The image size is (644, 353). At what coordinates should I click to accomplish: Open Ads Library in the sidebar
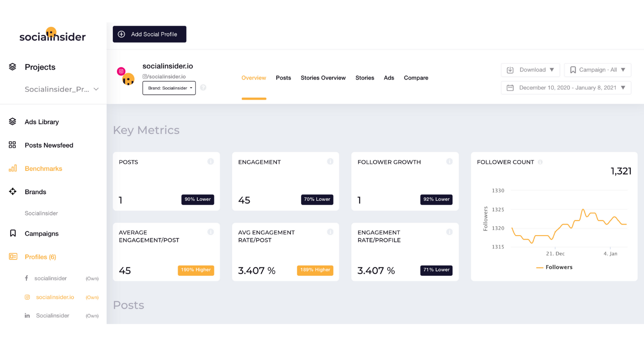(42, 122)
